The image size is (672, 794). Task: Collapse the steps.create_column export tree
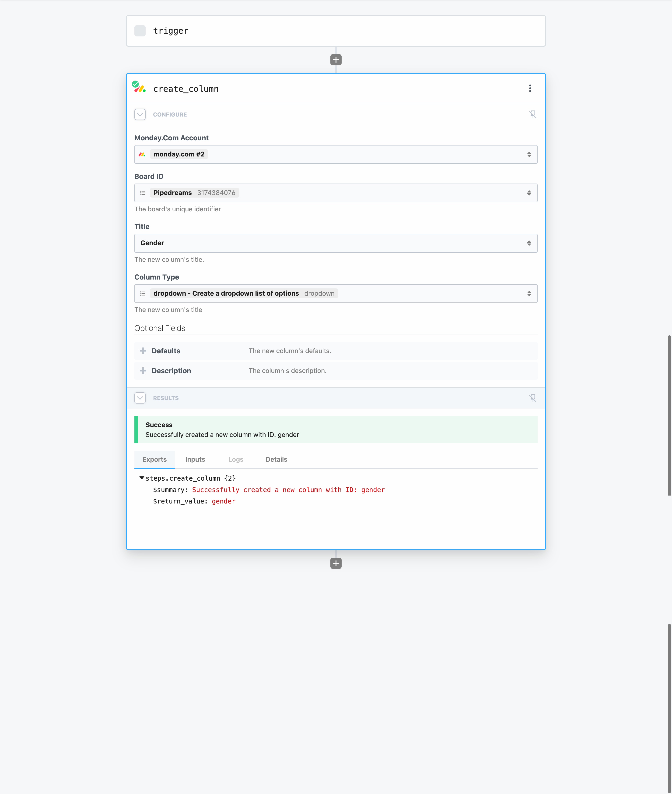click(142, 478)
